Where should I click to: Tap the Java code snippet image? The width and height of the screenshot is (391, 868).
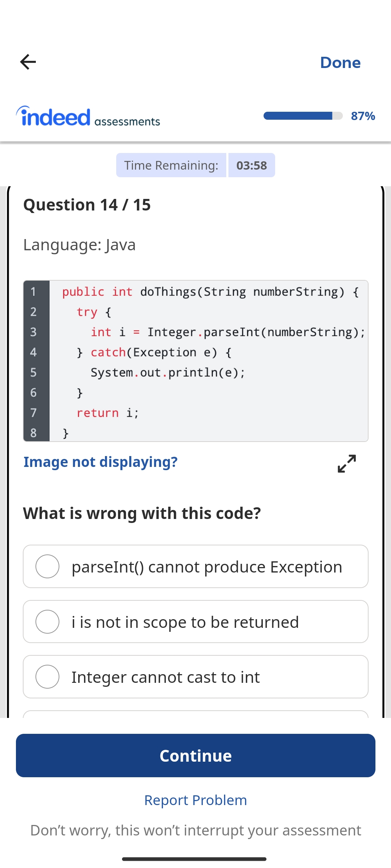[x=208, y=361]
